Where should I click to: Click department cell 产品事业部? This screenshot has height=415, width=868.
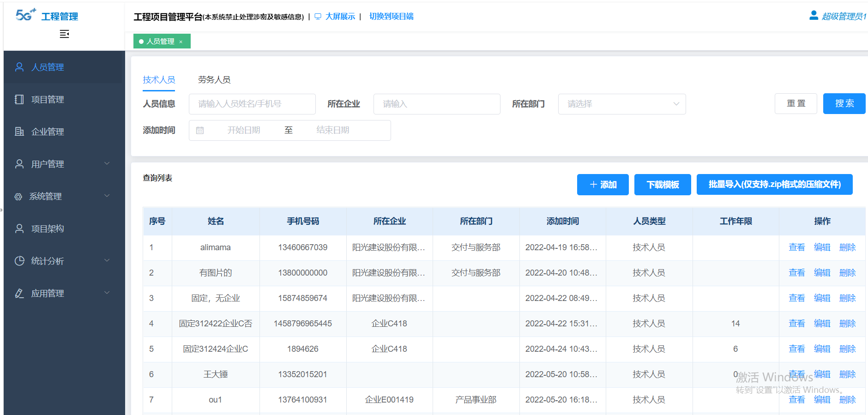[x=476, y=400]
